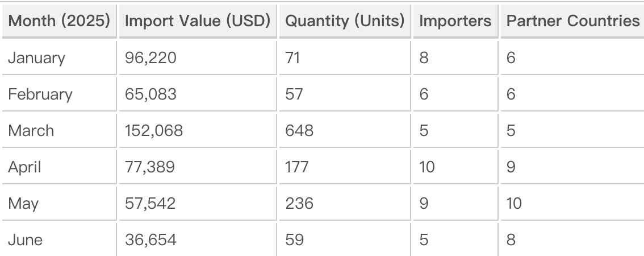The image size is (644, 256).
Task: Select the January row label
Action: coord(36,57)
